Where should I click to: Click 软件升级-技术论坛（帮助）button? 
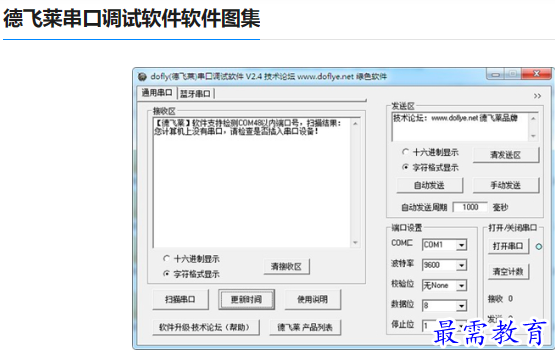pyautogui.click(x=206, y=327)
